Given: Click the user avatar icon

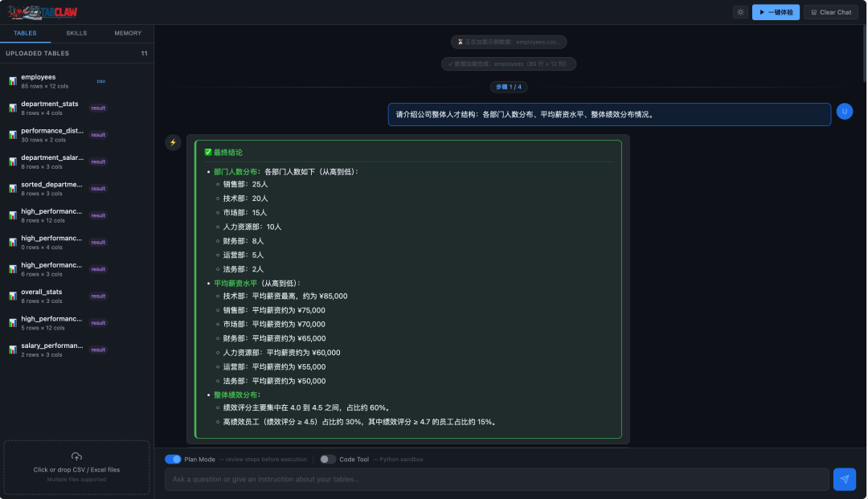Looking at the screenshot, I should tap(844, 112).
